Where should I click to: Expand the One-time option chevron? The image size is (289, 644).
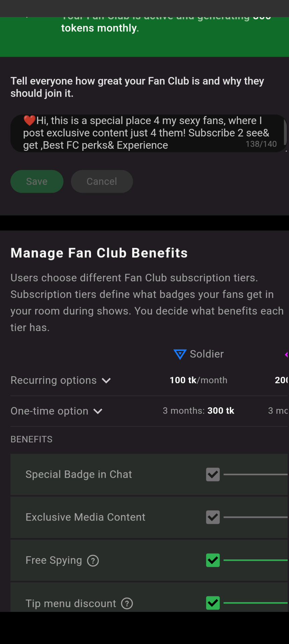click(x=98, y=411)
